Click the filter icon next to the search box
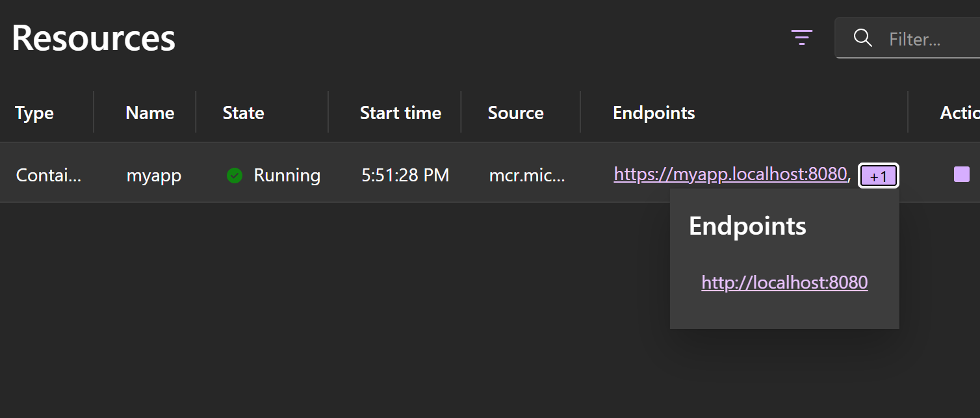This screenshot has height=418, width=980. pos(802,38)
